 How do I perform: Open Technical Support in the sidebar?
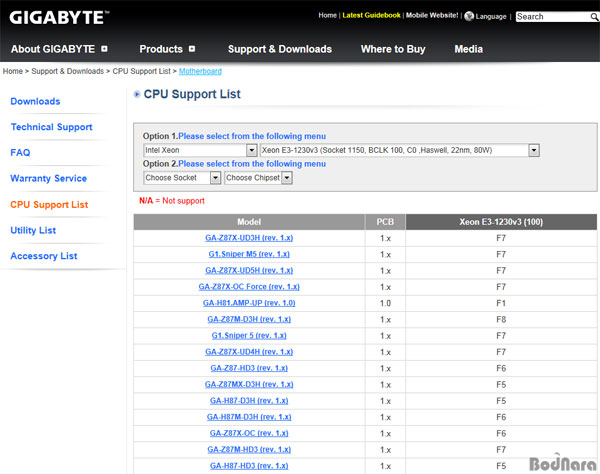point(52,127)
